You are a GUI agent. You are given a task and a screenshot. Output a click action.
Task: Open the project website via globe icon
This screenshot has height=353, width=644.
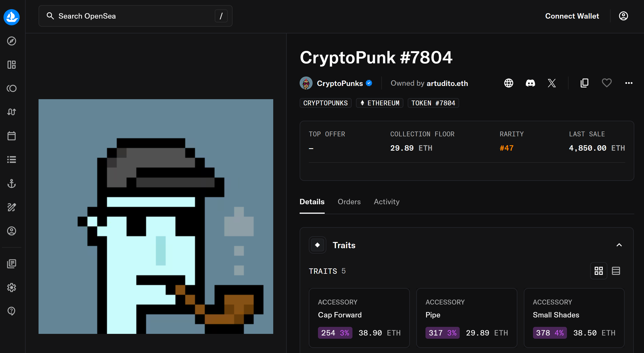(x=509, y=83)
